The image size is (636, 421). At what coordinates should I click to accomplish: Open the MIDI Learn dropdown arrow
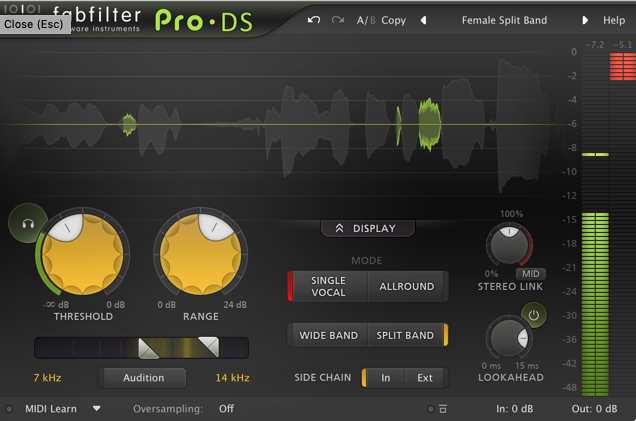(97, 408)
